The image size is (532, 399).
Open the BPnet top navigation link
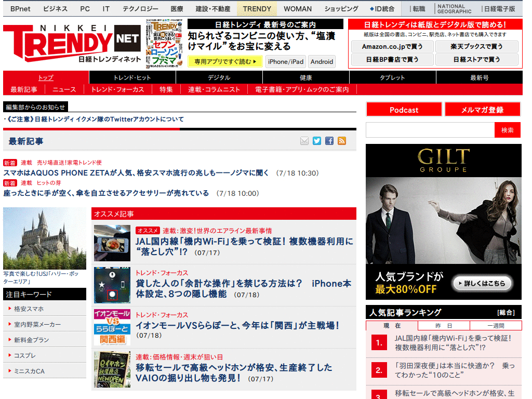click(x=20, y=9)
